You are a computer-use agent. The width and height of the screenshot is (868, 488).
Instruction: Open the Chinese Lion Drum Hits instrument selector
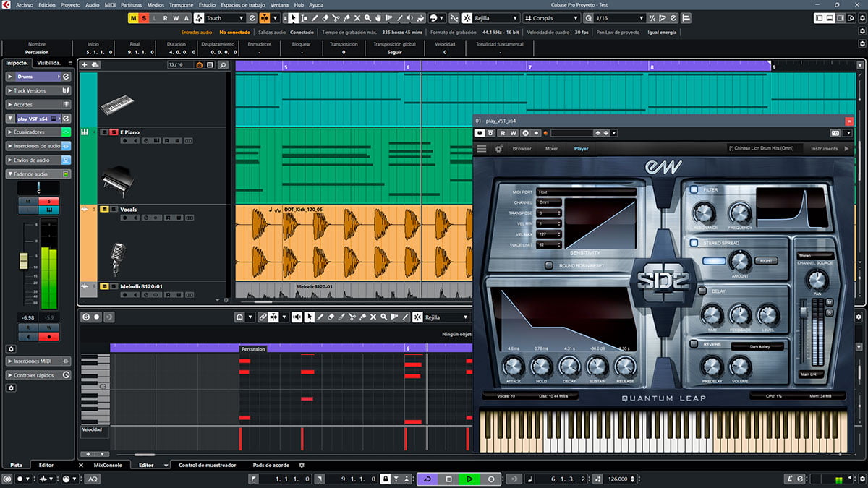click(764, 148)
